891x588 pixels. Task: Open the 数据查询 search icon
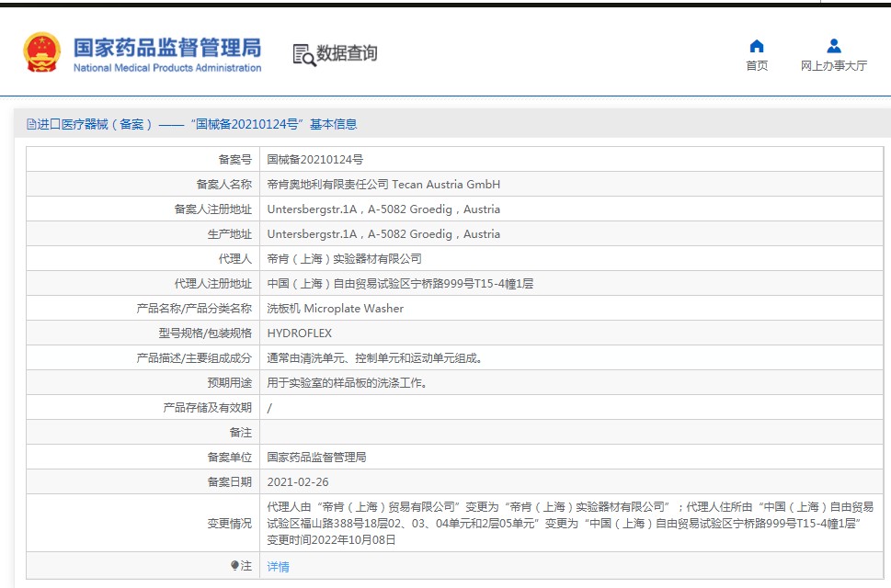(304, 55)
